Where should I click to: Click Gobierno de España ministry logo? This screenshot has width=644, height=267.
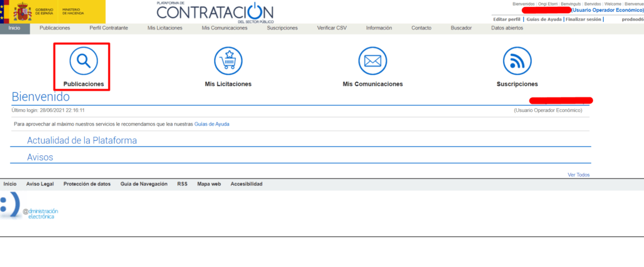[53, 11]
